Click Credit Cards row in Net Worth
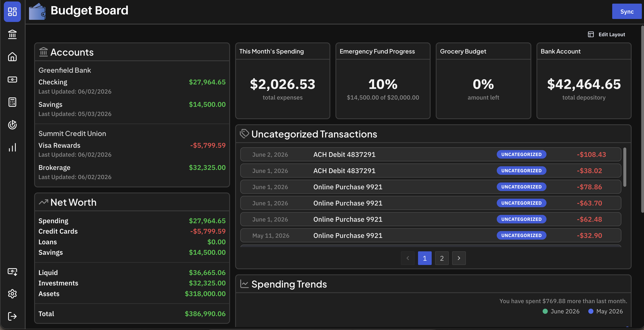The image size is (644, 330). click(x=132, y=231)
